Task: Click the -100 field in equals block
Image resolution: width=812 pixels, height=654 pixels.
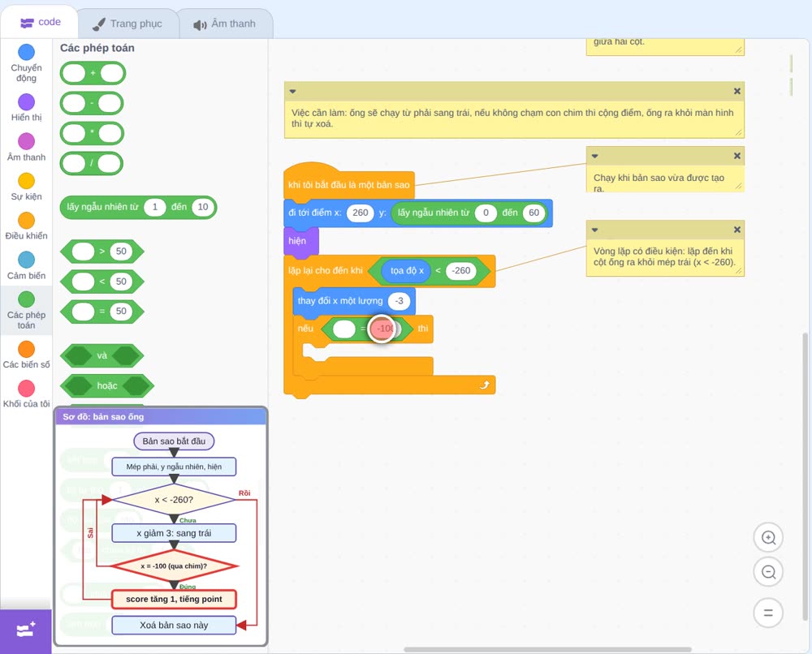Action: tap(384, 329)
